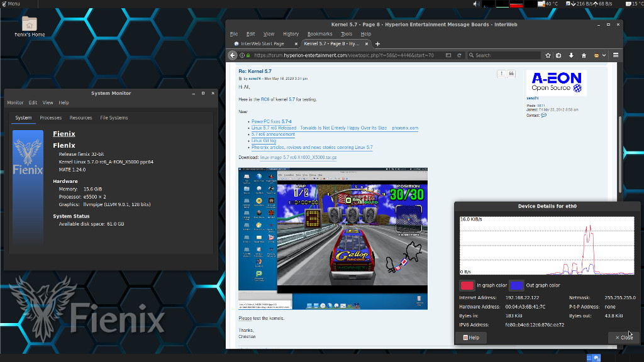Click the browser page vertical scrollbar
Screen dimensions: 644x362
[620, 155]
